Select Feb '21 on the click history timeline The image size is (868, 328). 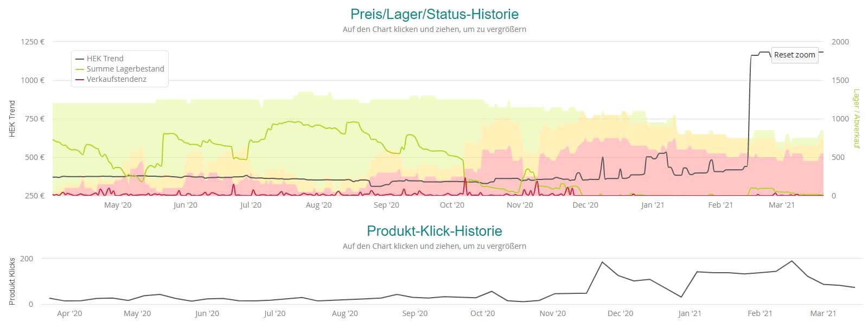[759, 313]
